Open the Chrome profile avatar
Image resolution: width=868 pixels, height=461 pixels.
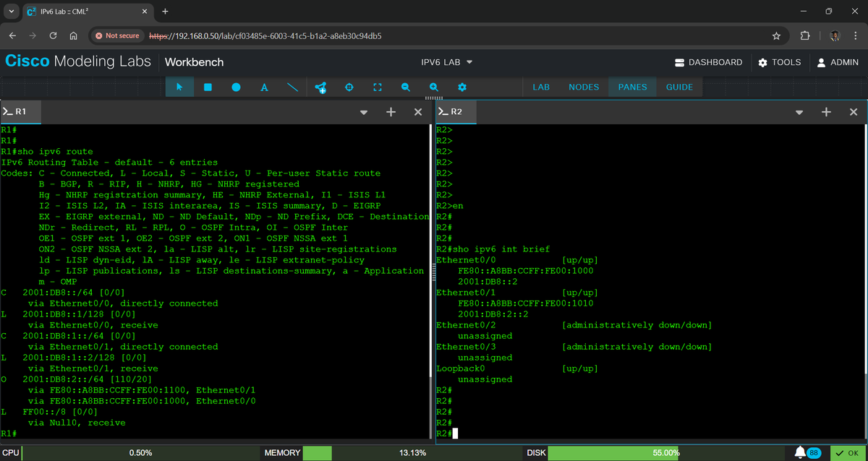pos(835,35)
